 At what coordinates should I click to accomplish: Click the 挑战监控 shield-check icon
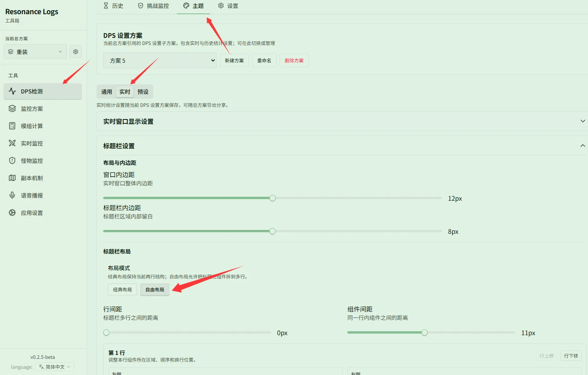[141, 6]
